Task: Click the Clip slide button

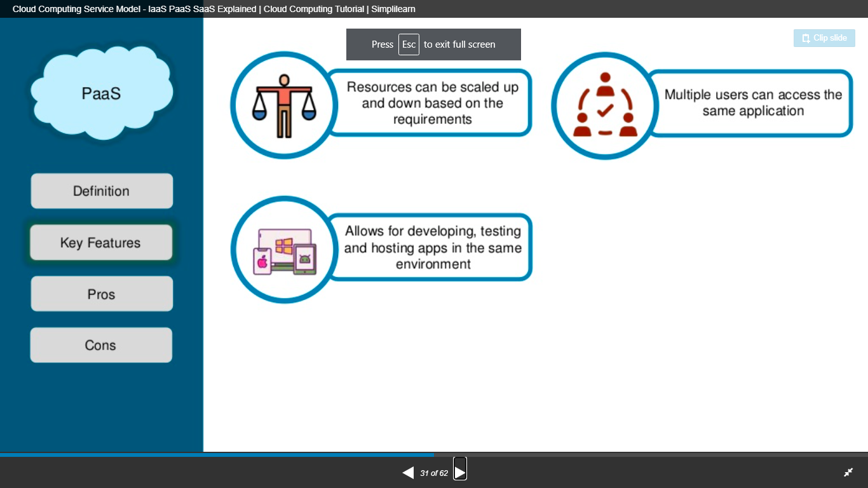Action: 824,38
